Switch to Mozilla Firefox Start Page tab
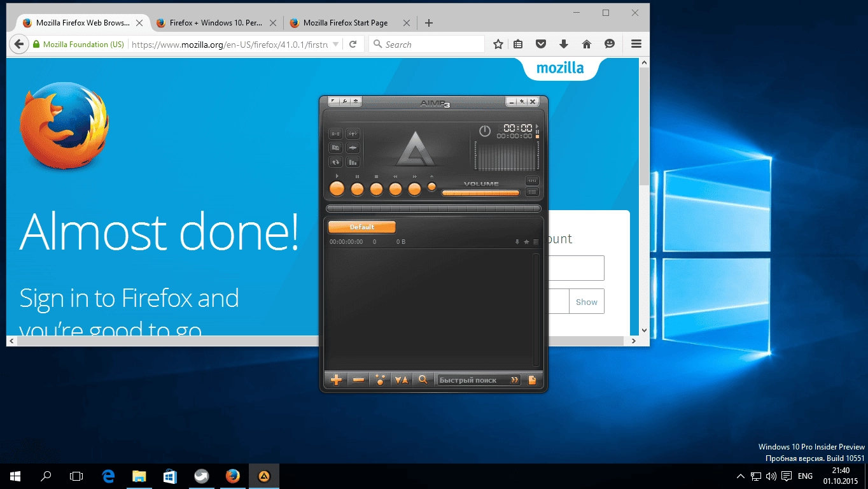The image size is (868, 489). (349, 23)
